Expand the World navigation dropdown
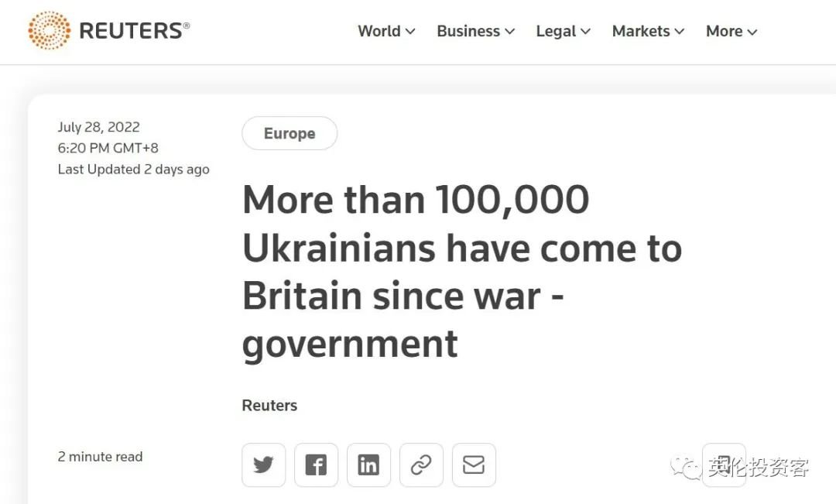 tap(386, 31)
